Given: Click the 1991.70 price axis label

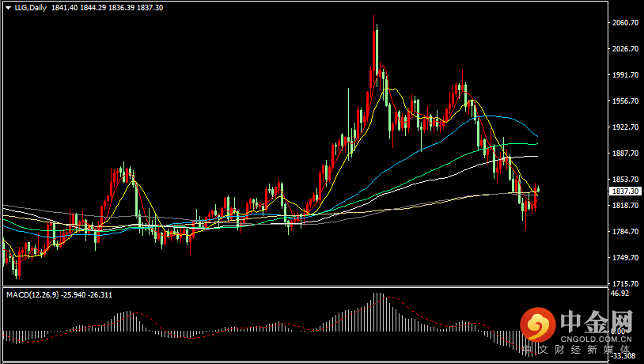Looking at the screenshot, I should click(626, 74).
